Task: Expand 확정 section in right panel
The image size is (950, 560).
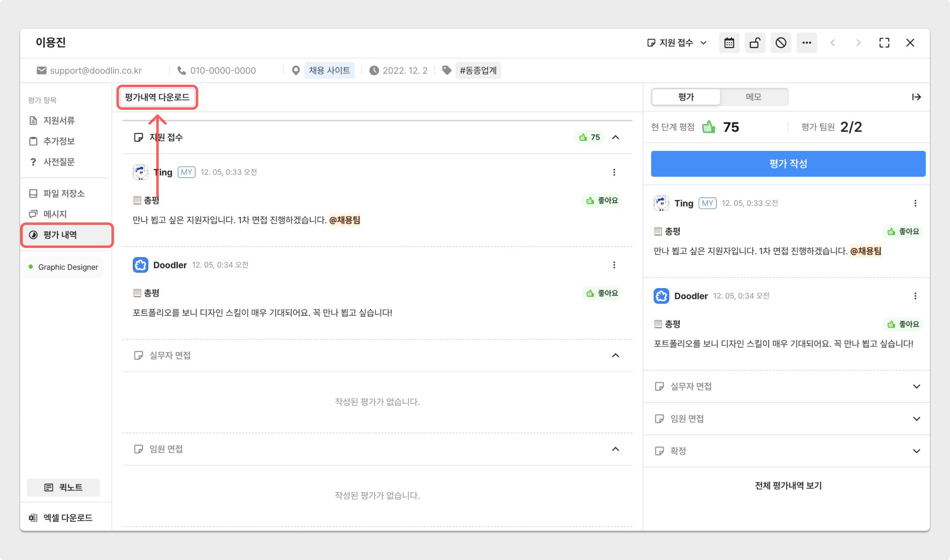Action: [916, 451]
